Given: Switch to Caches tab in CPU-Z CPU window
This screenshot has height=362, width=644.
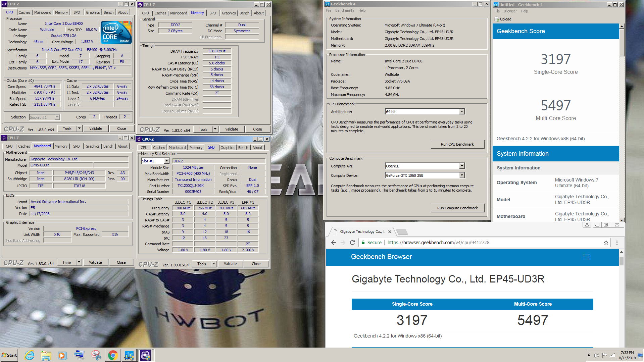Looking at the screenshot, I should (x=24, y=12).
